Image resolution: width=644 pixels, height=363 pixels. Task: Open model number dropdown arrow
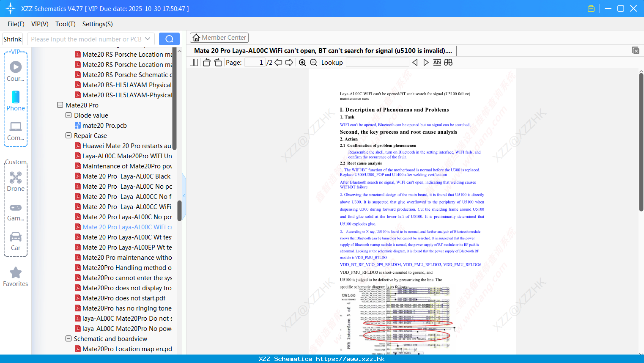148,39
